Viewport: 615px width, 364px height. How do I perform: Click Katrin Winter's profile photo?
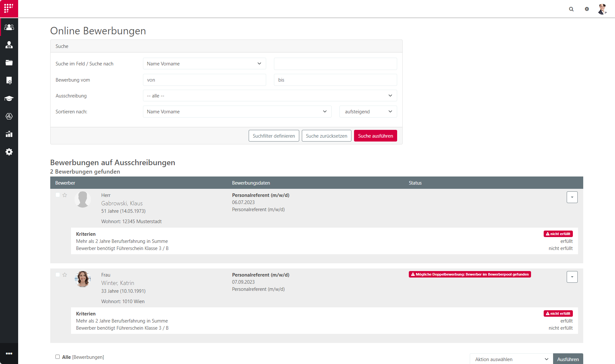click(83, 279)
